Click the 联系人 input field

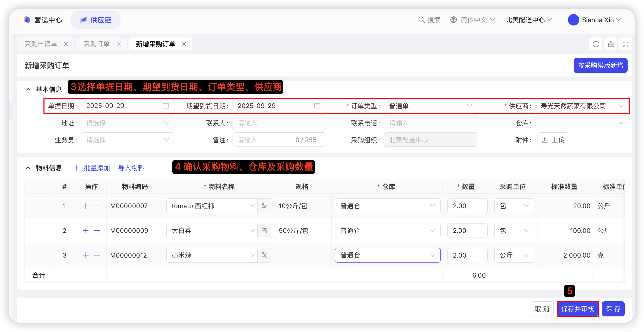click(x=279, y=123)
